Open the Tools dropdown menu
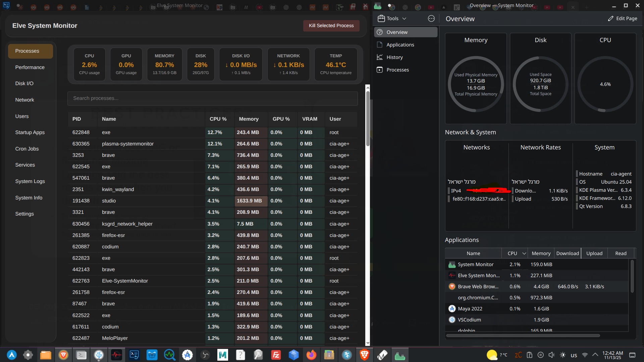Viewport: 644px width, 362px height. pos(392,18)
